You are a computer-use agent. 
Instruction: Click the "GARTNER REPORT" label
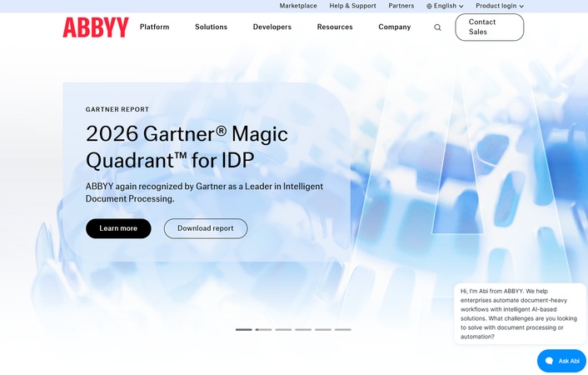tap(117, 109)
